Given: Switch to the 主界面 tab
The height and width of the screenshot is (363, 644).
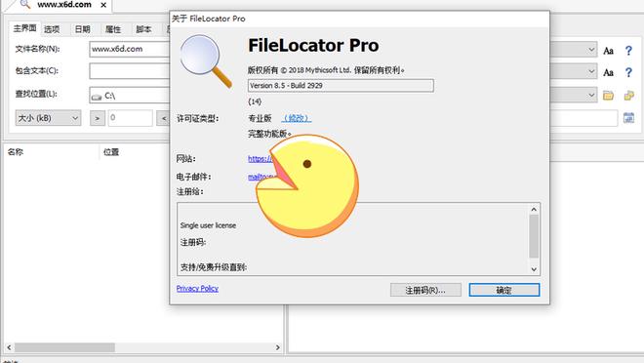Looking at the screenshot, I should (x=24, y=28).
